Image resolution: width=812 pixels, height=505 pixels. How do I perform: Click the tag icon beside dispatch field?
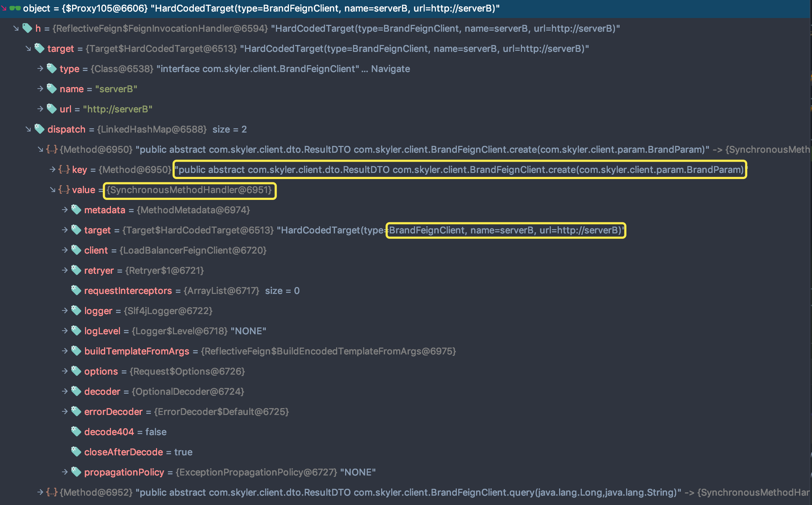39,129
